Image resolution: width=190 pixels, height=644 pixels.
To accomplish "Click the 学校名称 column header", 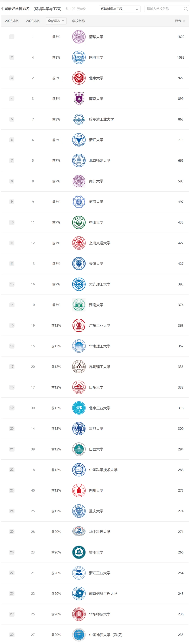I will pos(78,21).
